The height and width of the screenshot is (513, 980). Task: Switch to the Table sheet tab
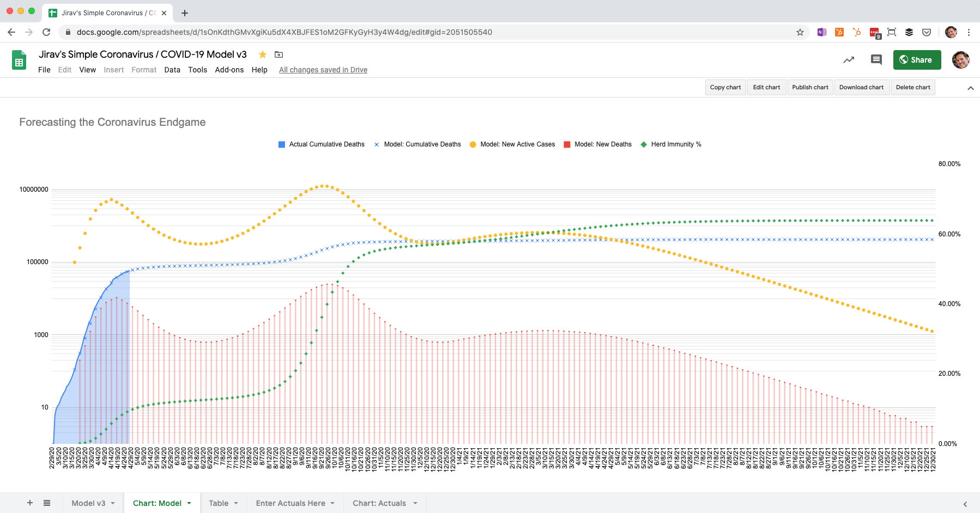[x=219, y=503]
